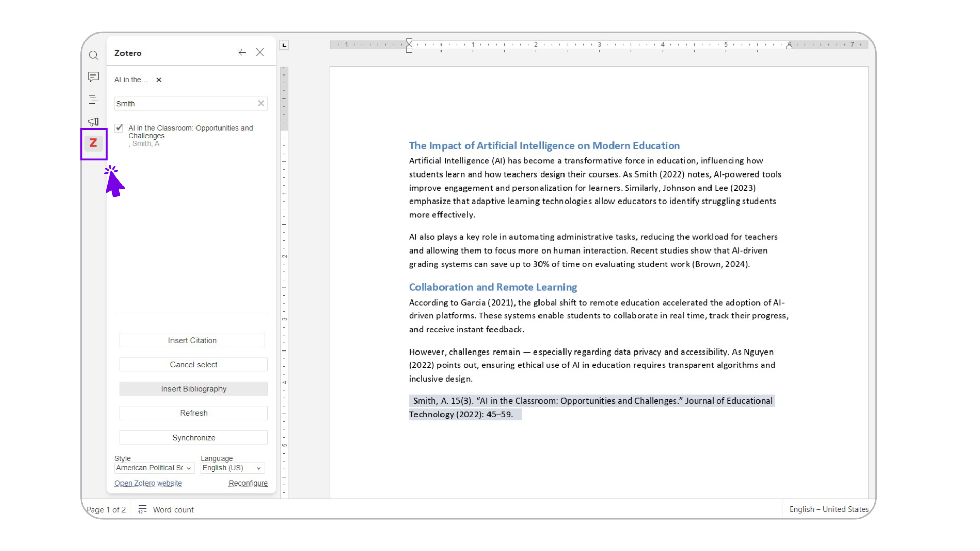Open the Zotero website link

pyautogui.click(x=148, y=483)
